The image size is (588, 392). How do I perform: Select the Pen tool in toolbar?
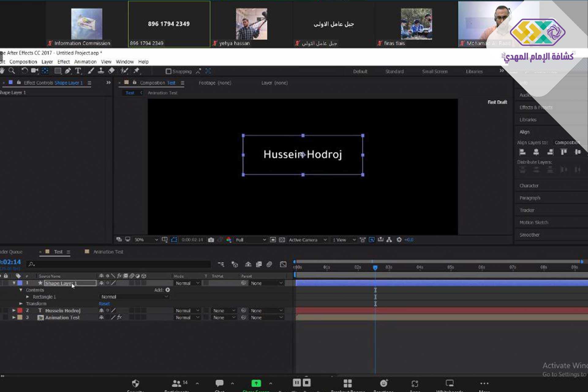pyautogui.click(x=68, y=71)
